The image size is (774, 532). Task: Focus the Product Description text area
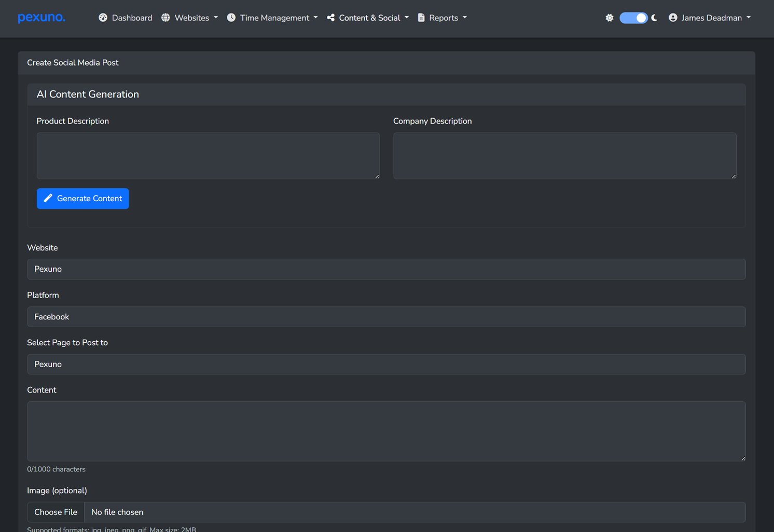(208, 156)
